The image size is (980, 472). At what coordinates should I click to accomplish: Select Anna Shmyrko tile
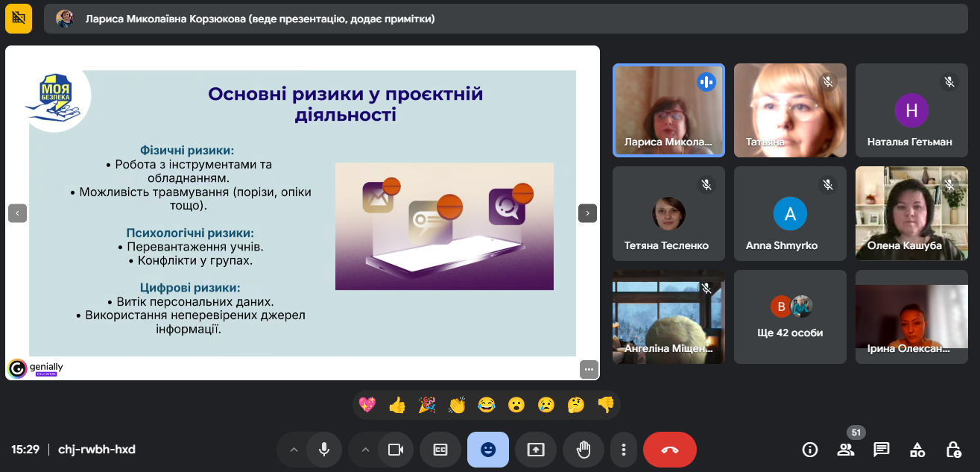pyautogui.click(x=790, y=213)
